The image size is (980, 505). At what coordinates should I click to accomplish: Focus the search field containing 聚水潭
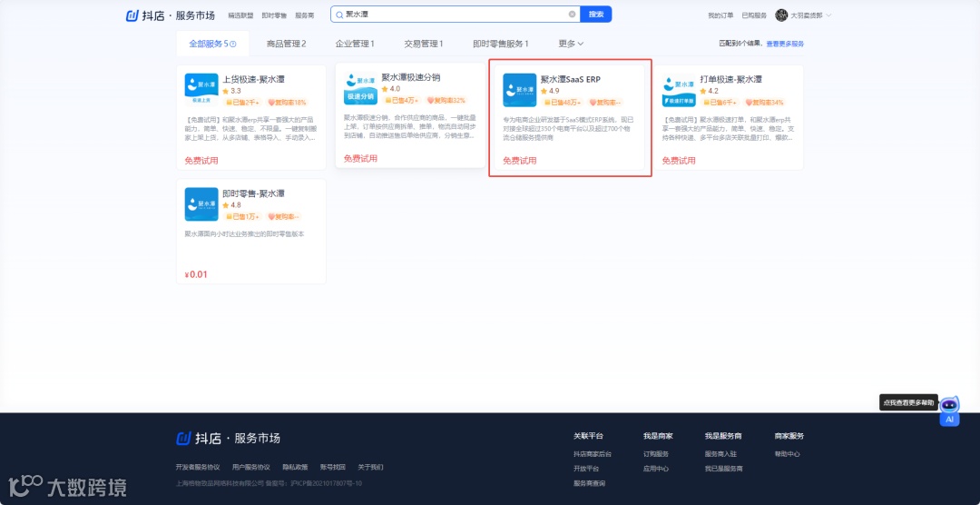pyautogui.click(x=456, y=15)
